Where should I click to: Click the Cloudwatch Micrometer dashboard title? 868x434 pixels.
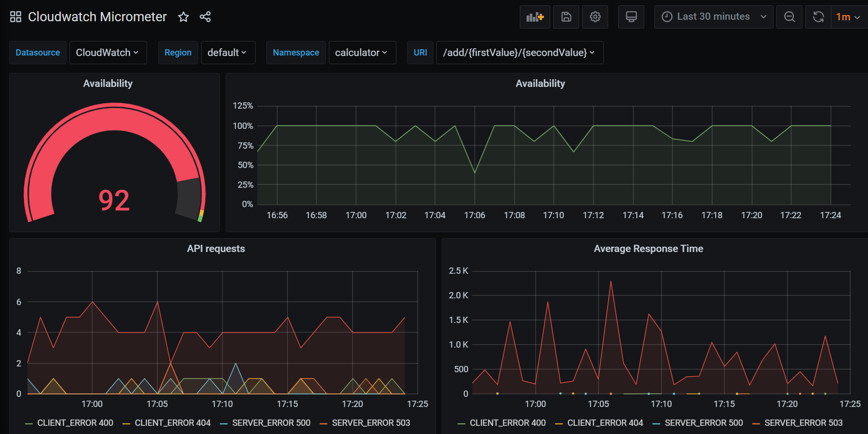(97, 17)
